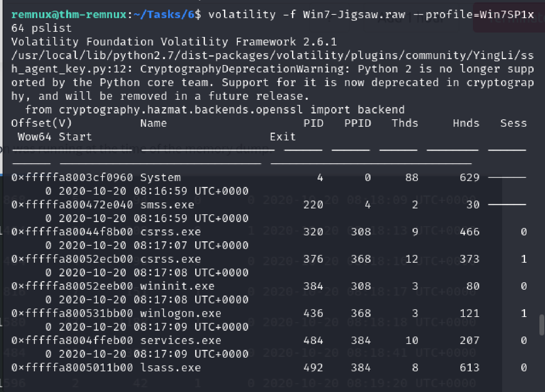This screenshot has height=392, width=545.
Task: Click the Name column header
Action: (x=153, y=123)
